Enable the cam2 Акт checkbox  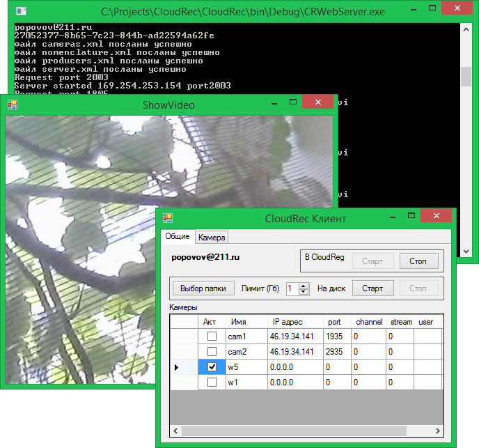(212, 352)
